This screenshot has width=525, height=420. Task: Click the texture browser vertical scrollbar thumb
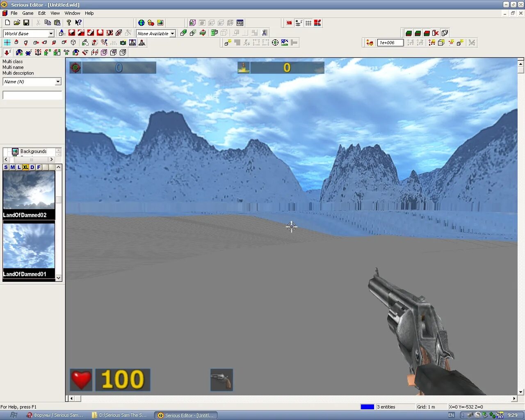[x=59, y=200]
